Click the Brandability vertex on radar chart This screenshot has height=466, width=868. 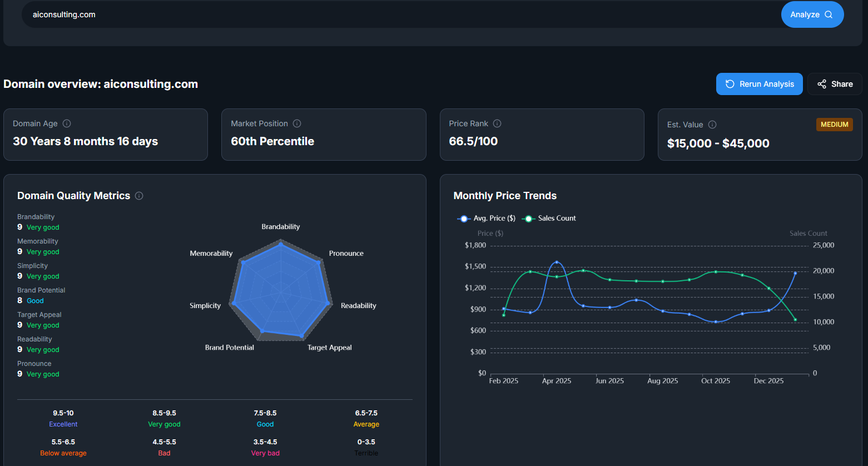[281, 244]
